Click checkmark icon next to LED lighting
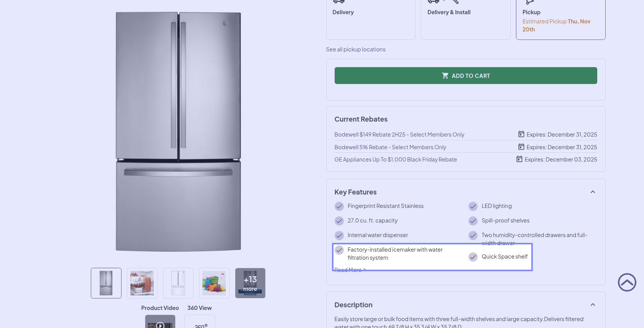The width and height of the screenshot is (644, 328). pyautogui.click(x=473, y=206)
